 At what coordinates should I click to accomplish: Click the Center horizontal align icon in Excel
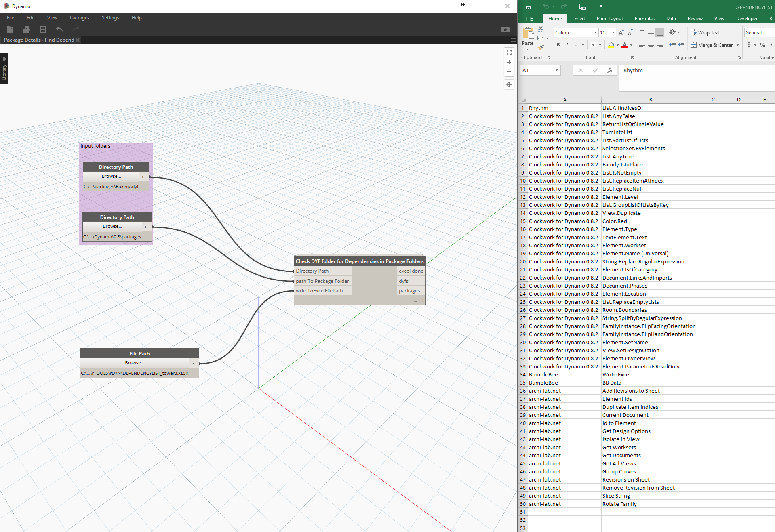pos(651,45)
